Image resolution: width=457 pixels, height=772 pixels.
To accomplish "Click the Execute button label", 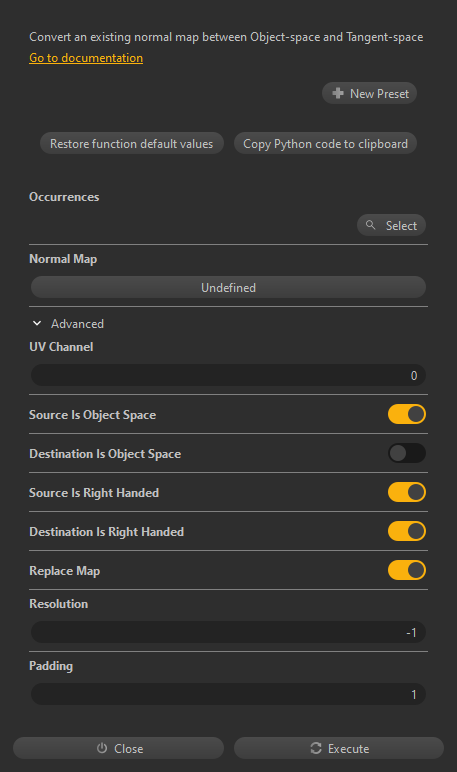I will pos(349,748).
